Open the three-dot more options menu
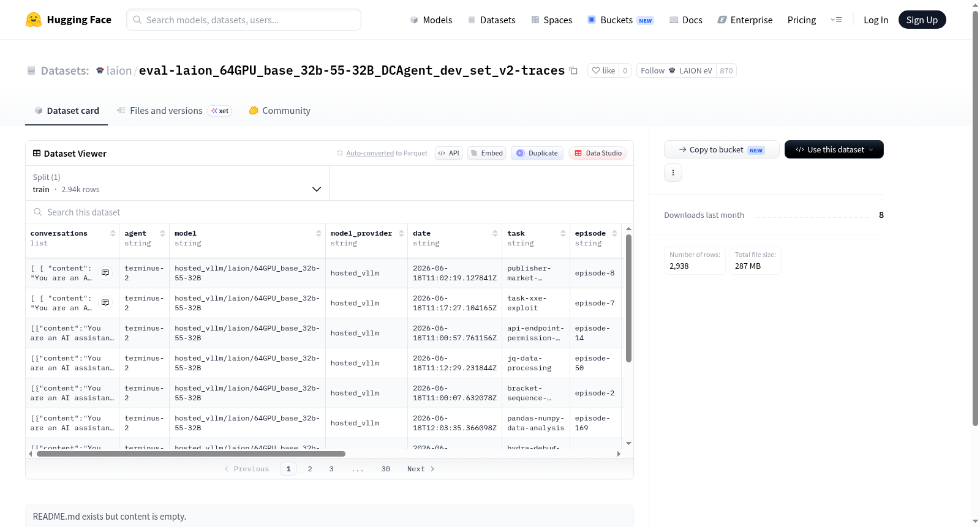This screenshot has width=980, height=527. (673, 173)
